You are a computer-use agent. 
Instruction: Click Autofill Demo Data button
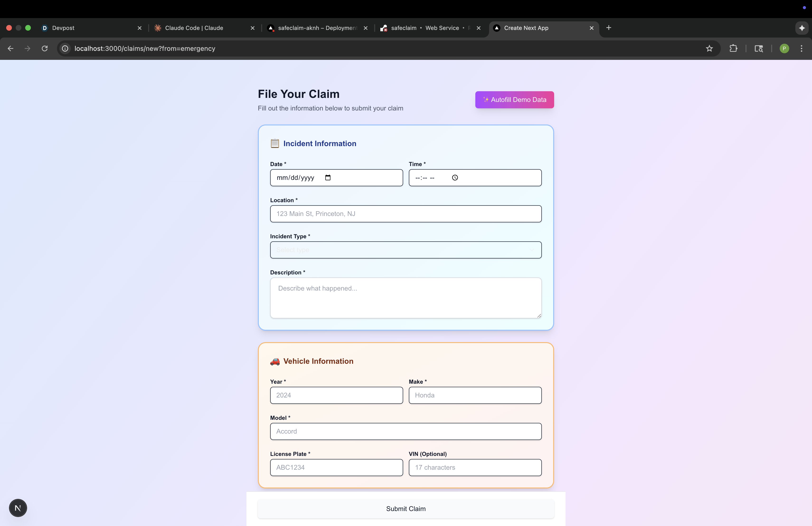(x=514, y=100)
